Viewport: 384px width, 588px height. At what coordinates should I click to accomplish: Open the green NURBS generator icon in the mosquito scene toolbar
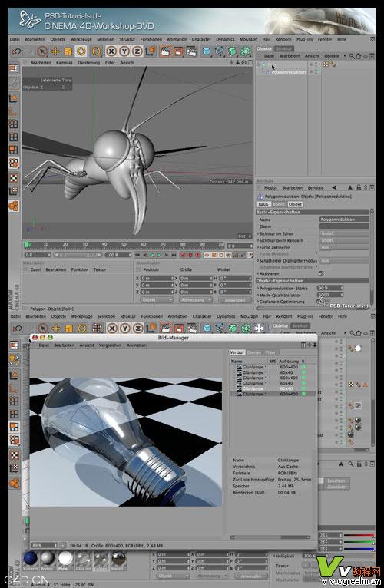click(233, 51)
